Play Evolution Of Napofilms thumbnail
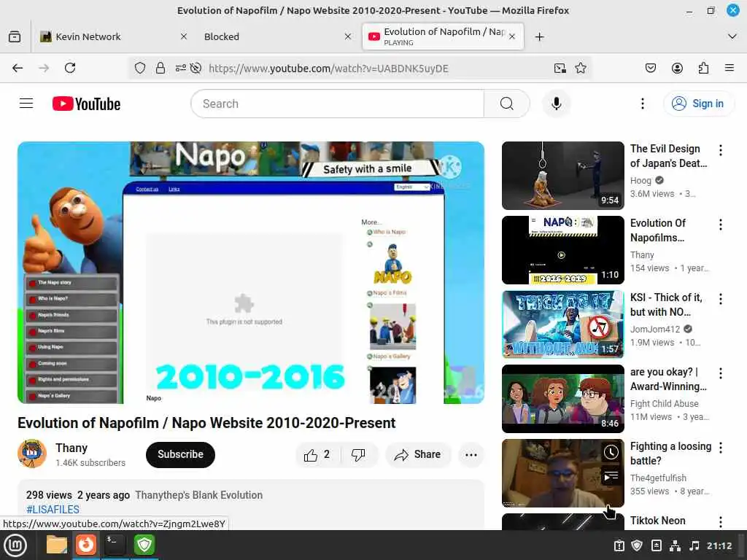Image resolution: width=747 pixels, height=560 pixels. point(563,250)
